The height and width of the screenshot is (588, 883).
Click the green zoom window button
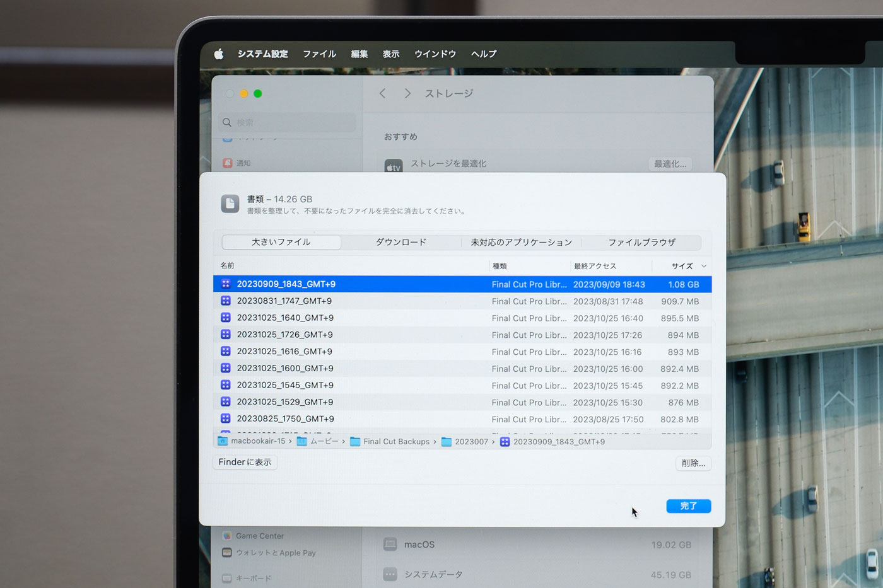[257, 93]
